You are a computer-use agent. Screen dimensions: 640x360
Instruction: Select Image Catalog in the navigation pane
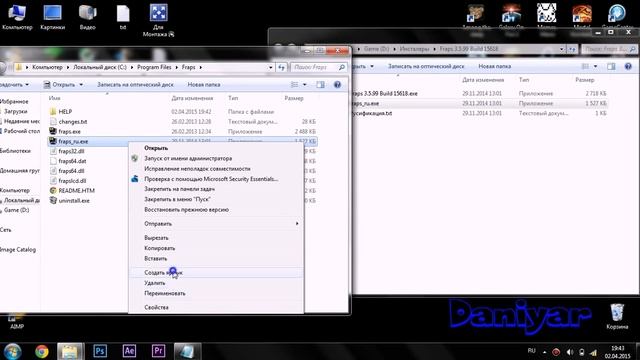(x=18, y=249)
